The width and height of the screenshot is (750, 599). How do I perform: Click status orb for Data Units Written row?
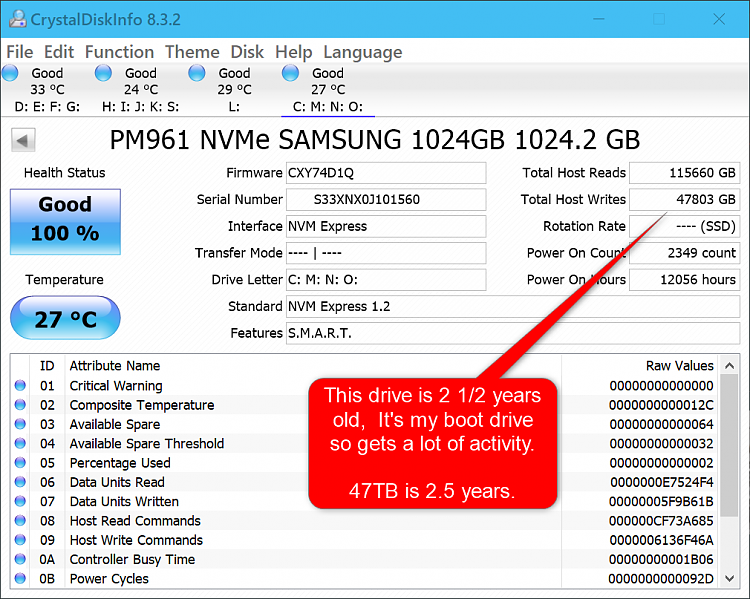click(x=20, y=501)
